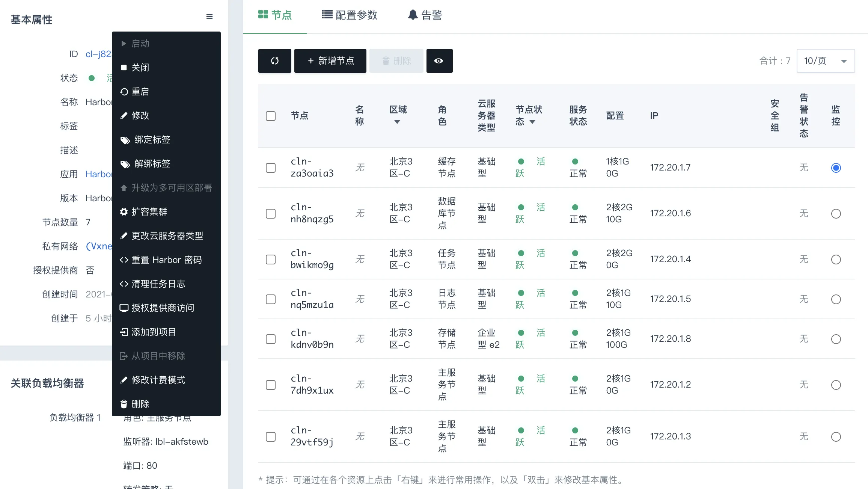Switch to the 配置参数 tab

[x=350, y=15]
